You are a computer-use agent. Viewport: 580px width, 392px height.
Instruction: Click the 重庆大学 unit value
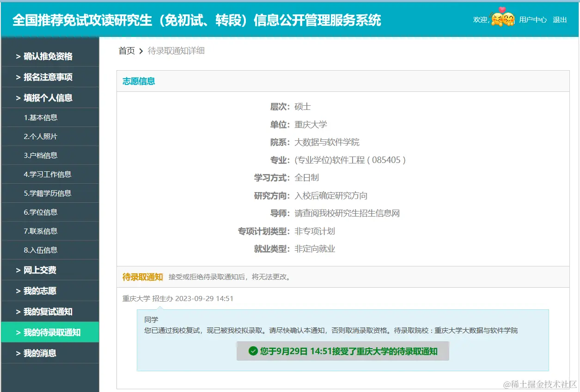click(x=311, y=125)
